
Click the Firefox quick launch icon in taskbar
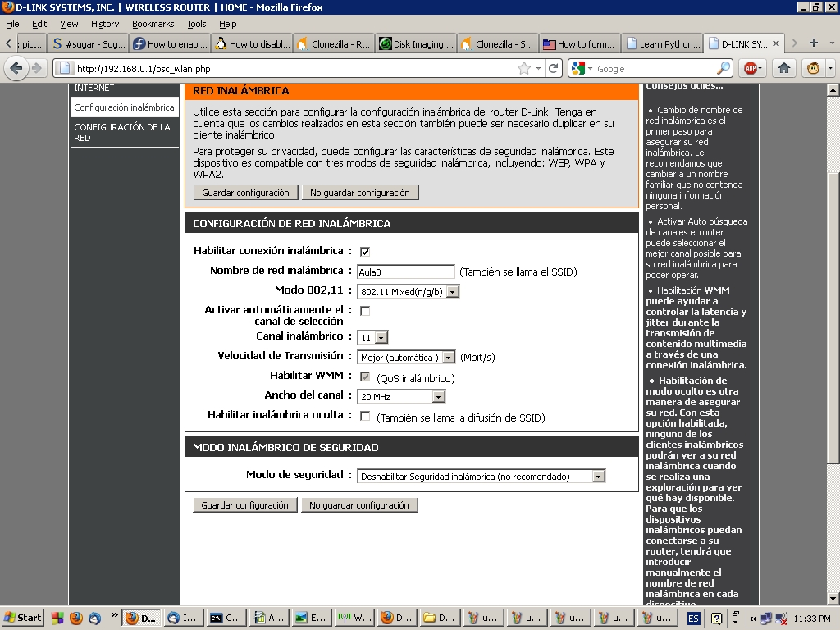coord(76,618)
